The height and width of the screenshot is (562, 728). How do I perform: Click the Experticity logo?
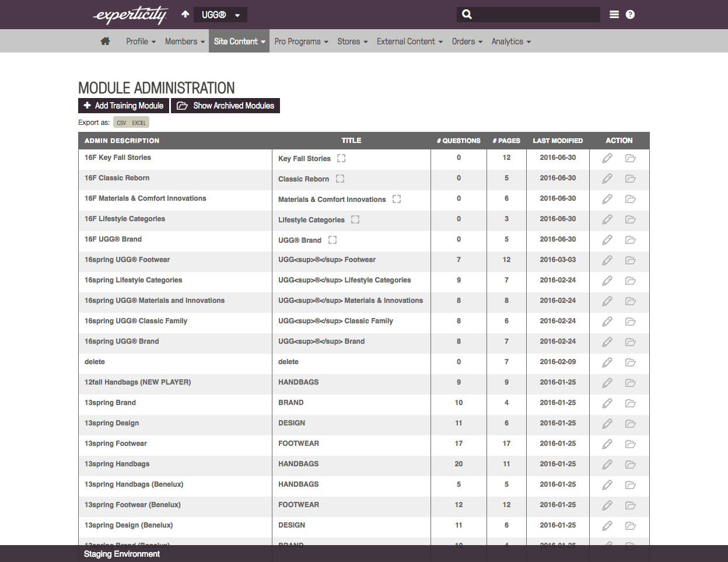pyautogui.click(x=131, y=15)
